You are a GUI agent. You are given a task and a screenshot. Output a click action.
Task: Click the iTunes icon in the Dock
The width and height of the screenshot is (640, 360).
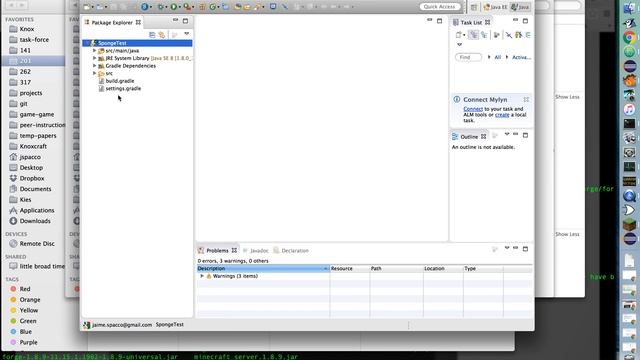pyautogui.click(x=629, y=109)
